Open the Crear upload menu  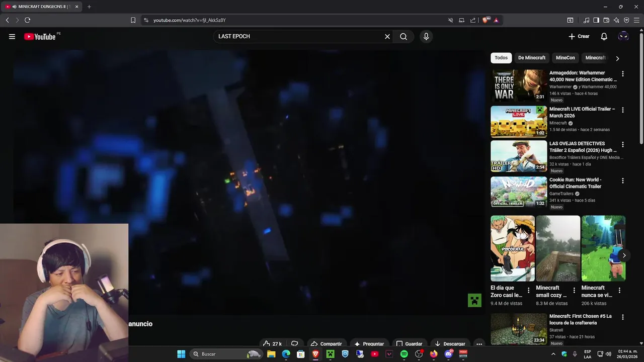pos(579,36)
